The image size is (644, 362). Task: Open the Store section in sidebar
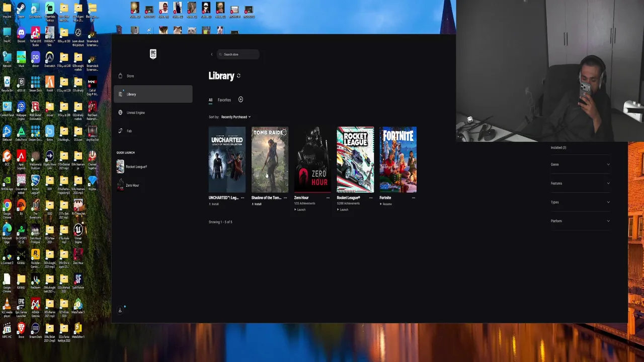click(x=153, y=76)
